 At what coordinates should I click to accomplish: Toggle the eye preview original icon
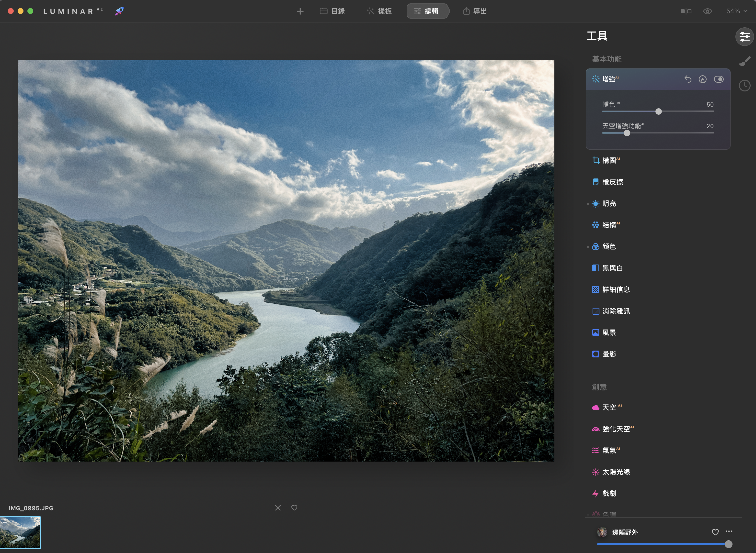point(707,11)
